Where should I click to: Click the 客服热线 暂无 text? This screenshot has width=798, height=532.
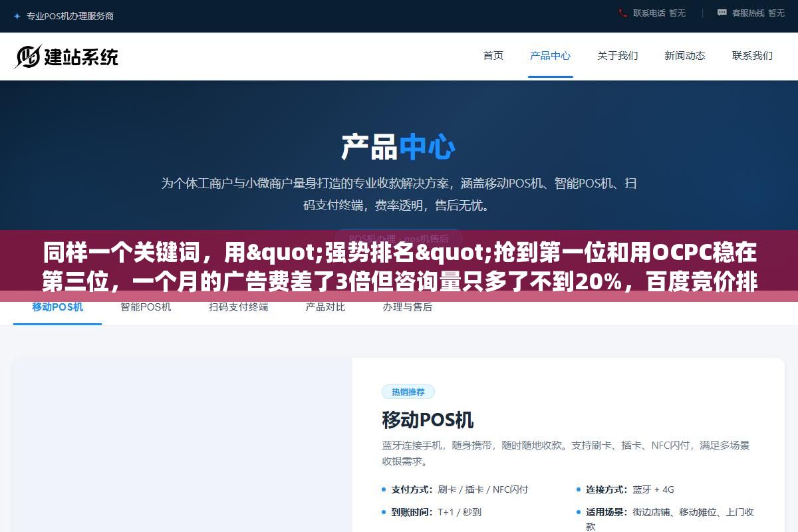click(758, 13)
